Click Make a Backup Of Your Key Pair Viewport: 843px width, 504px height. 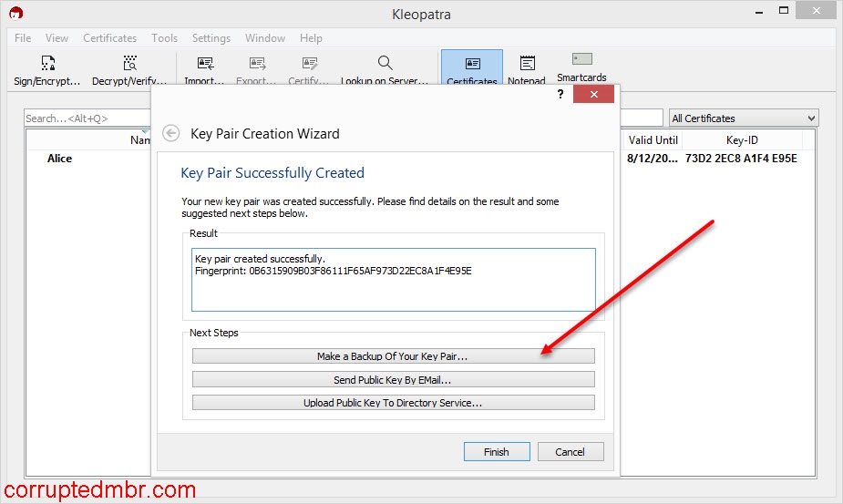[x=393, y=356]
